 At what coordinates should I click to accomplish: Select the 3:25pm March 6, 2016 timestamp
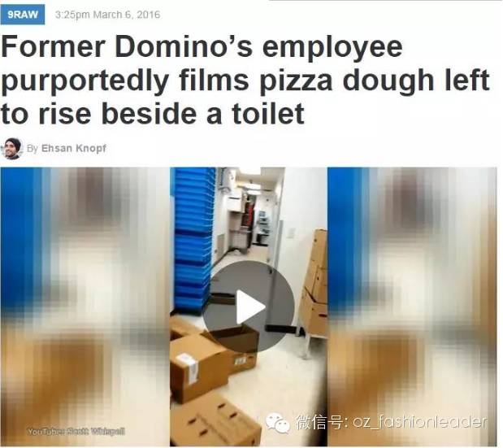pyautogui.click(x=107, y=15)
